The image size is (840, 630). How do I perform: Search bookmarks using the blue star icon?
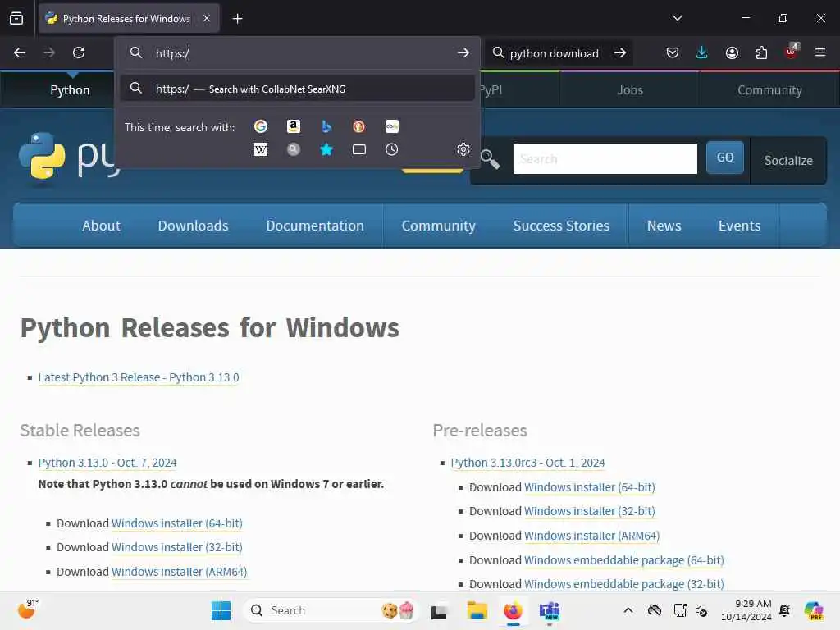(326, 149)
